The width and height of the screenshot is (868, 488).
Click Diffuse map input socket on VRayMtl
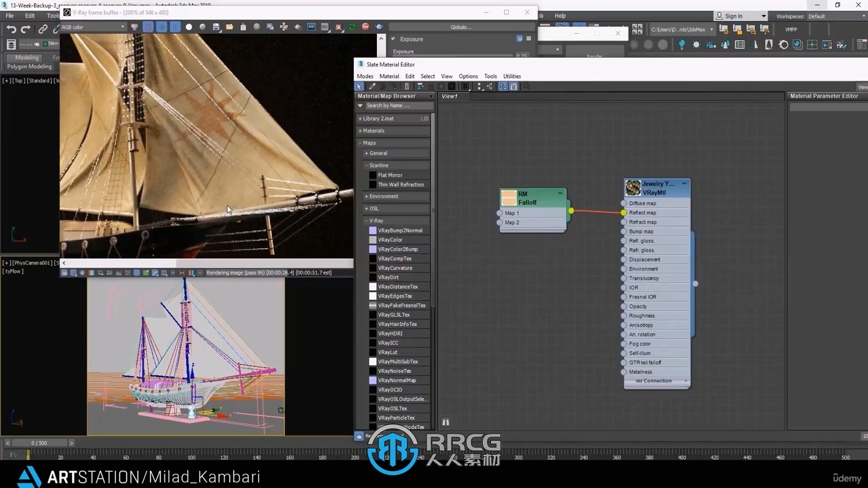coord(624,203)
